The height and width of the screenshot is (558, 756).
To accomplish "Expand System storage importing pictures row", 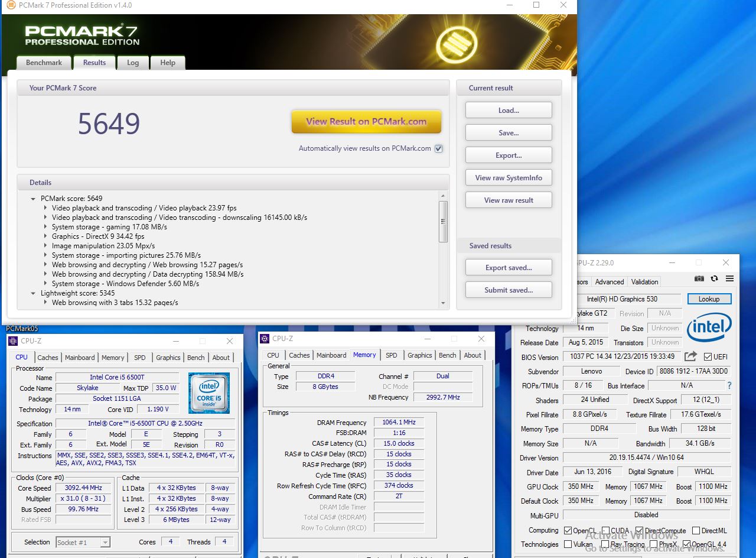I will (x=45, y=255).
